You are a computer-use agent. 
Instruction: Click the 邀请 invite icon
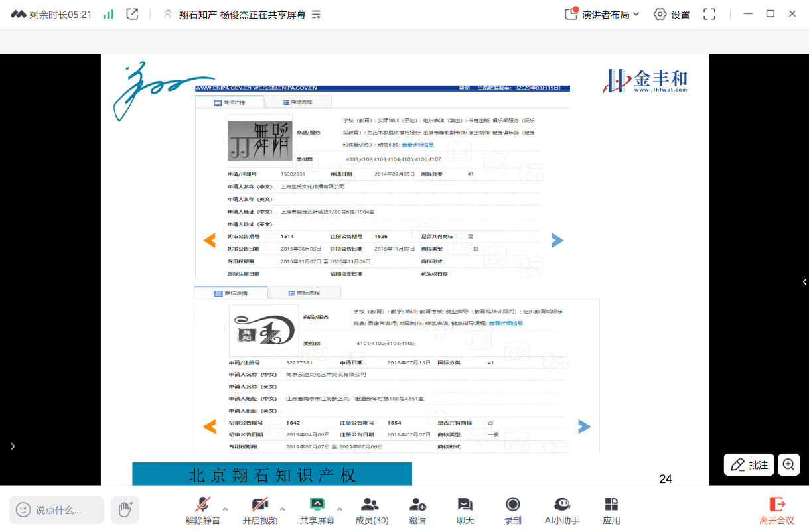coord(417,504)
